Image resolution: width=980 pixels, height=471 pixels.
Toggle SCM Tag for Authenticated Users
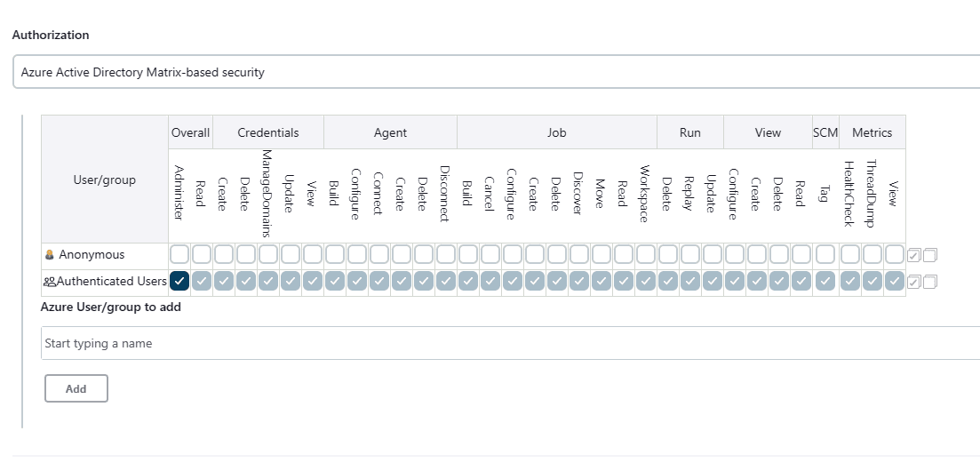pos(825,282)
